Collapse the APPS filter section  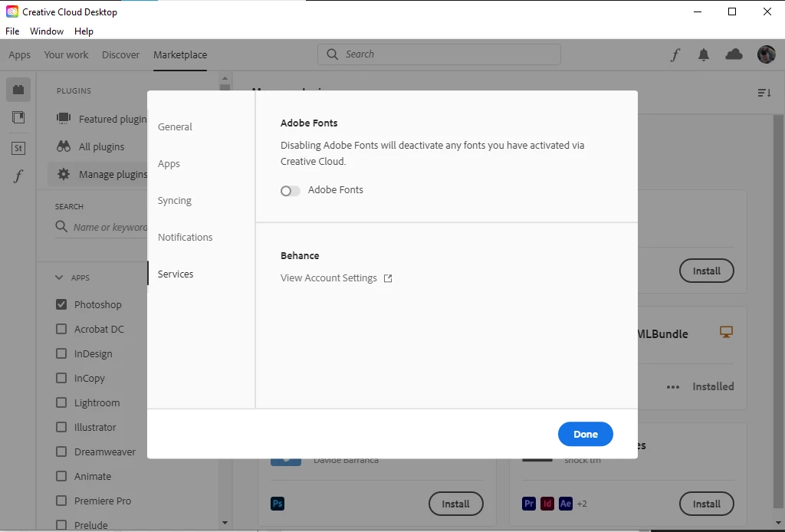click(x=59, y=277)
